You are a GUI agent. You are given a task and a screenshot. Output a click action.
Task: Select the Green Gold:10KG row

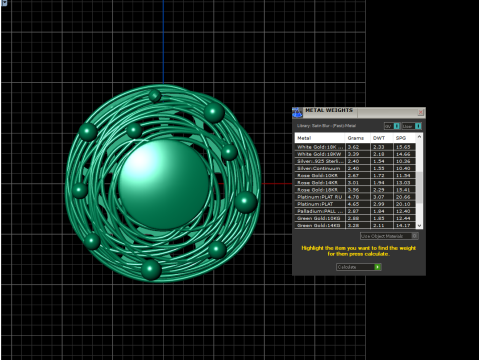point(356,218)
